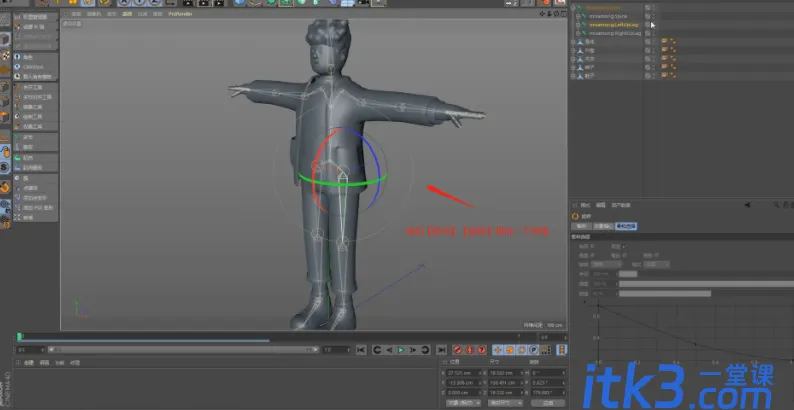The width and height of the screenshot is (794, 410).
Task: Go to start of animation button
Action: pos(361,350)
